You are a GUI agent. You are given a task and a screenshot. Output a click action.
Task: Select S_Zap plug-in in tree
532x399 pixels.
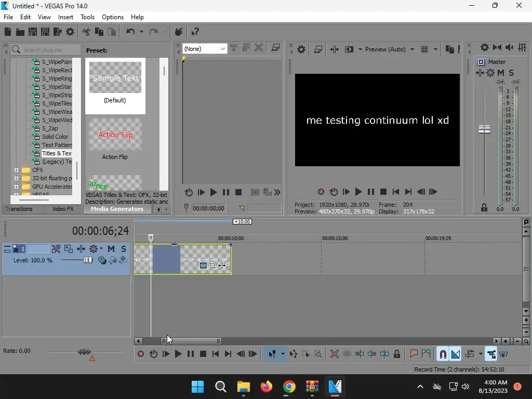50,129
